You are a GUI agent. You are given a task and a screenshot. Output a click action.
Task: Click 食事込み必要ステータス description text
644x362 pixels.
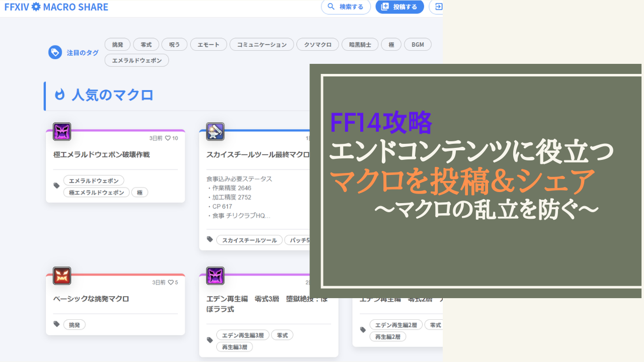tap(239, 179)
